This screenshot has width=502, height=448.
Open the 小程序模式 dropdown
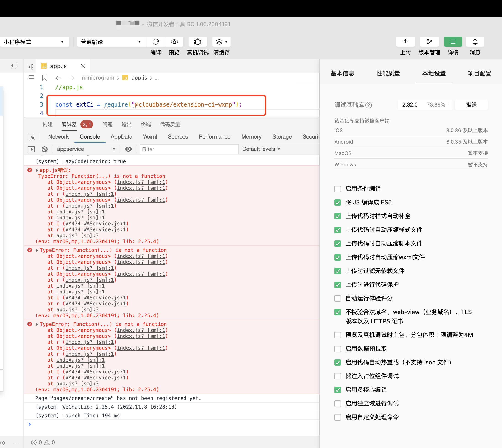34,42
